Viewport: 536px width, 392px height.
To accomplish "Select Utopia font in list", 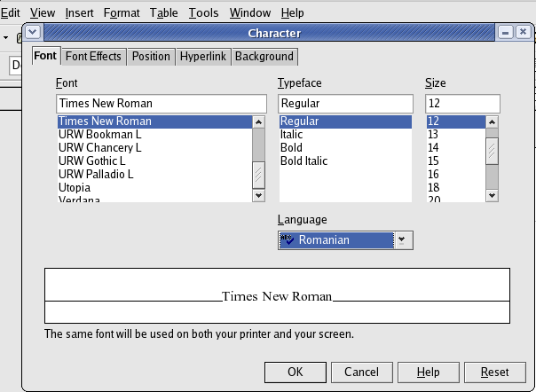I will point(154,188).
